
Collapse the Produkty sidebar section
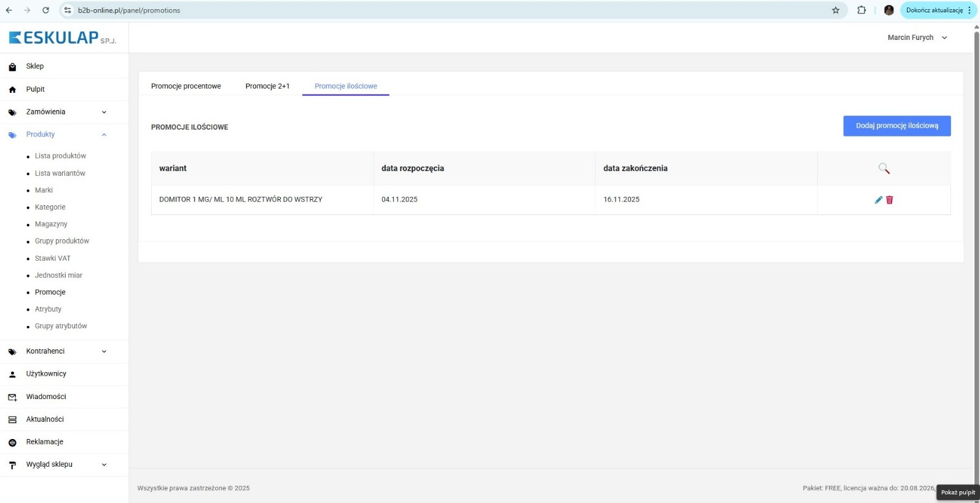(104, 135)
